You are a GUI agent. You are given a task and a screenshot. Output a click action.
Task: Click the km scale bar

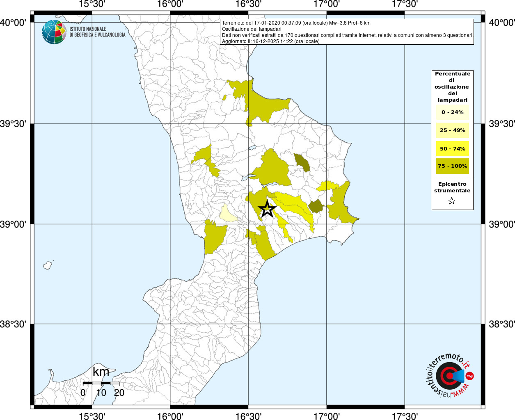pos(101,383)
